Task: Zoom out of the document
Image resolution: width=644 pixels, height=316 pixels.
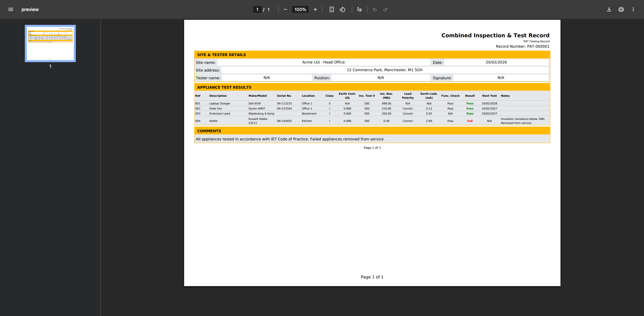Action: pyautogui.click(x=285, y=9)
